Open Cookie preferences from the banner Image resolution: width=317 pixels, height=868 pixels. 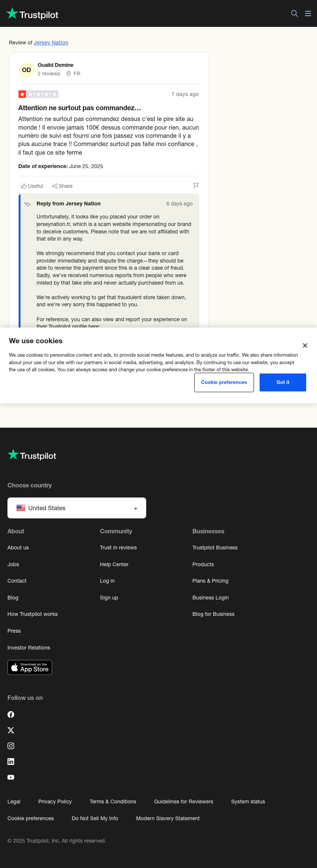coord(224,382)
